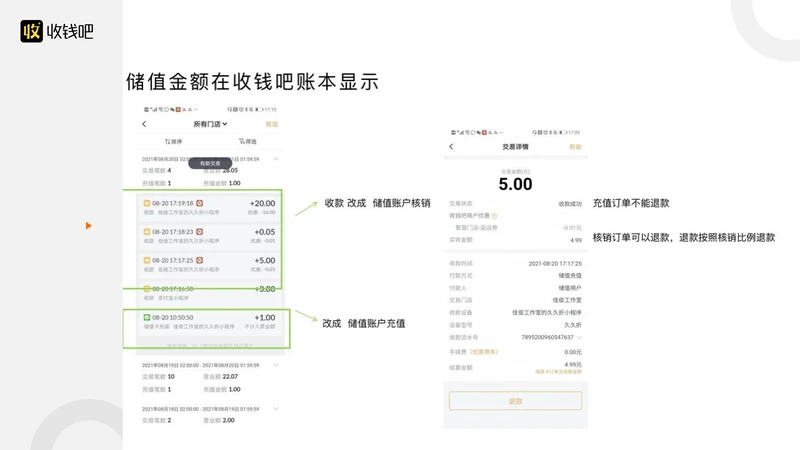Select serial number 7895200960547637
Viewport: 800px width, 450px height.
547,337
